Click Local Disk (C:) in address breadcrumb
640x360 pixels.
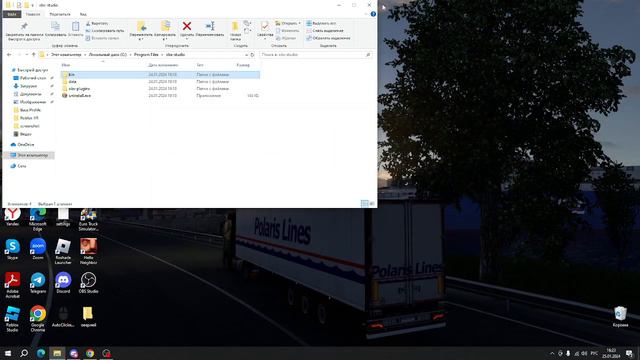pos(108,55)
